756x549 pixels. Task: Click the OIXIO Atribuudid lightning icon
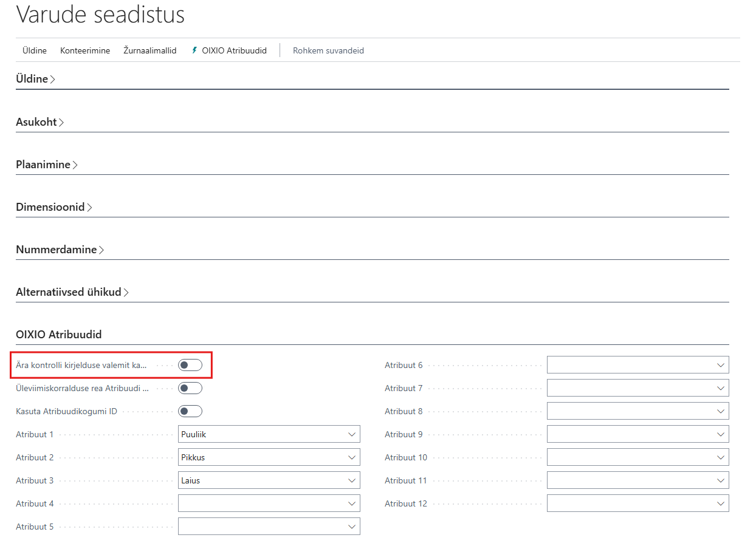point(194,50)
